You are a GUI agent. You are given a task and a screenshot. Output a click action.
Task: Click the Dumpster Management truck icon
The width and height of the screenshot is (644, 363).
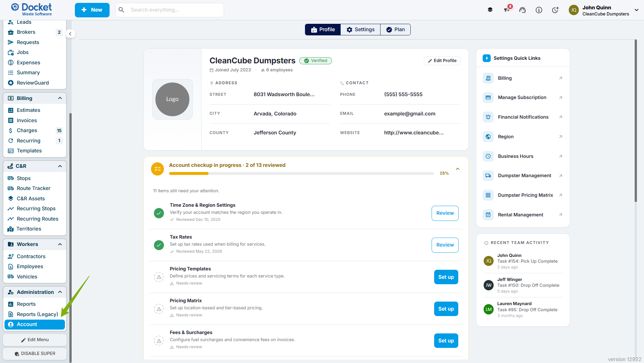[488, 176]
